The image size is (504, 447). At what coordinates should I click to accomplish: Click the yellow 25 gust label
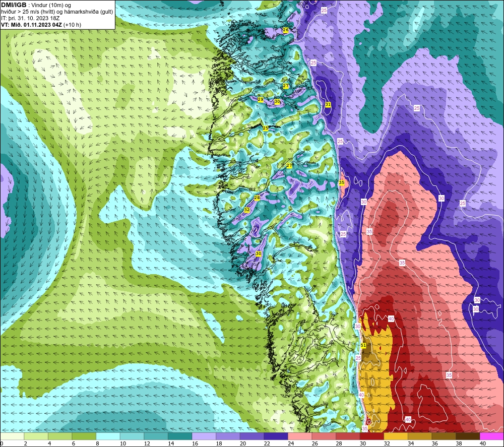tap(266, 128)
